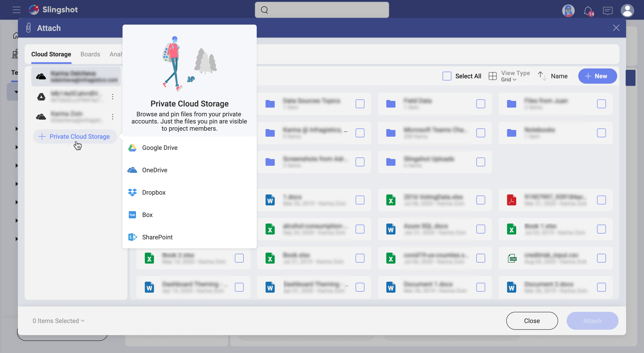
Task: Click the search input field
Action: point(322,10)
